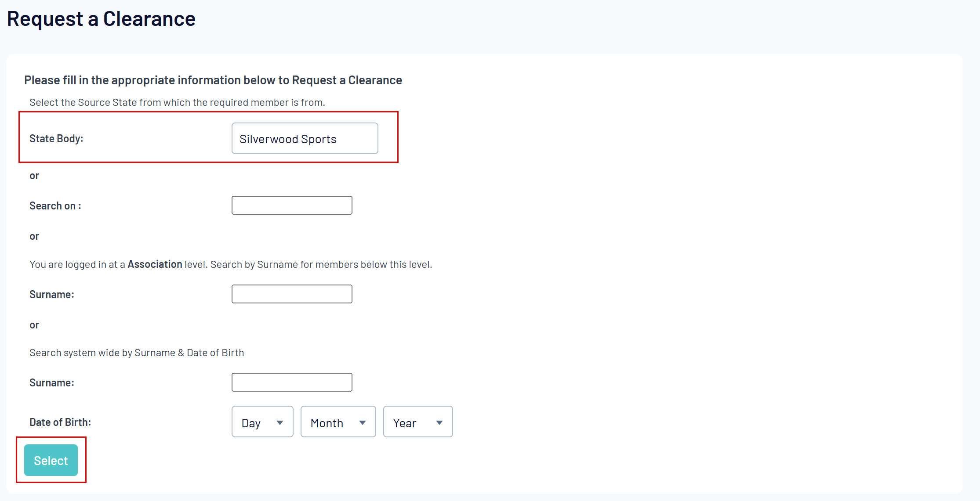Click the arrow icon in Year selector
Viewport: 980px width, 501px height.
coord(439,423)
